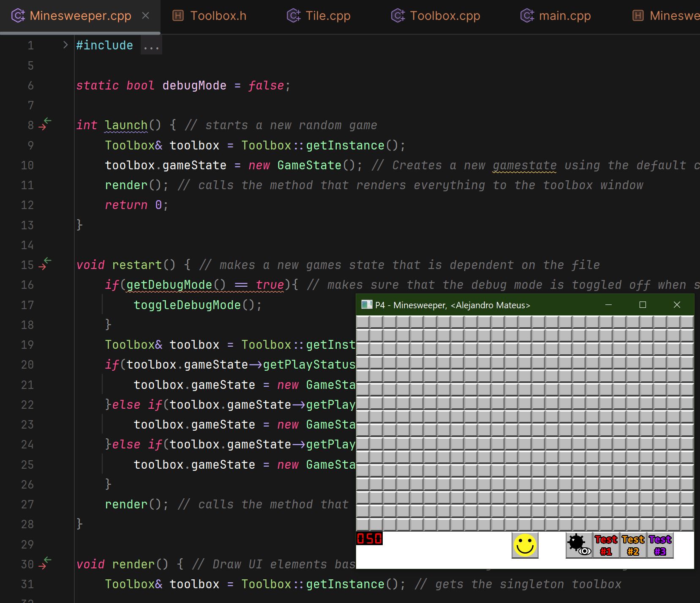Click the smiley face new game button
The height and width of the screenshot is (603, 700).
(x=525, y=545)
